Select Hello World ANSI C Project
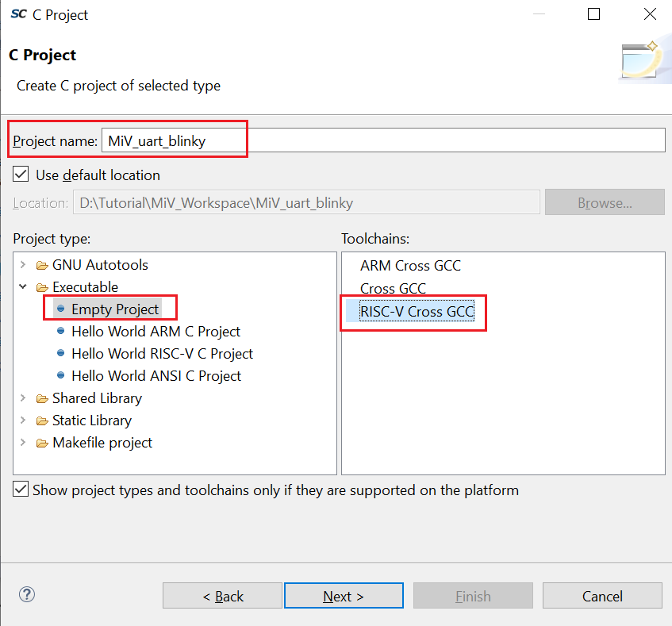Viewport: 672px width, 626px height. coord(156,376)
